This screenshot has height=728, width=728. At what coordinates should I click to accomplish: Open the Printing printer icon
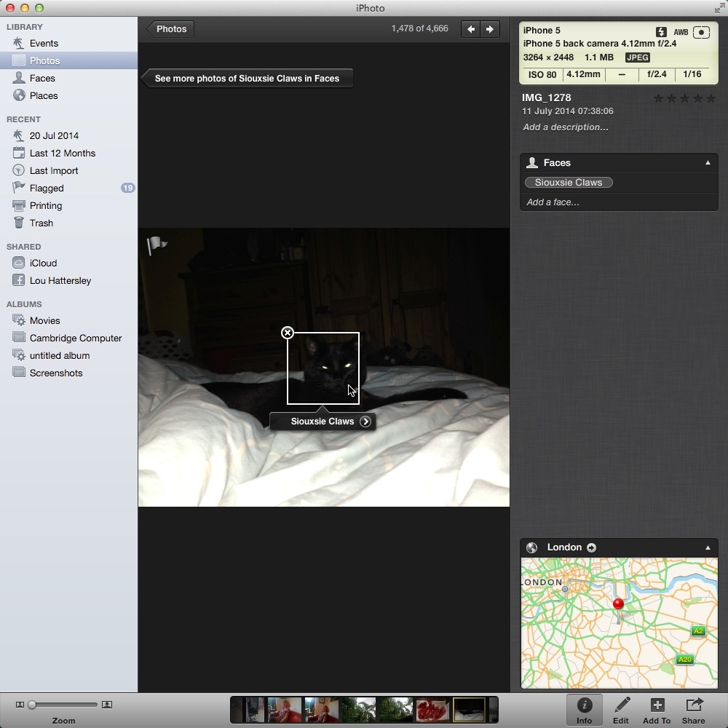19,206
